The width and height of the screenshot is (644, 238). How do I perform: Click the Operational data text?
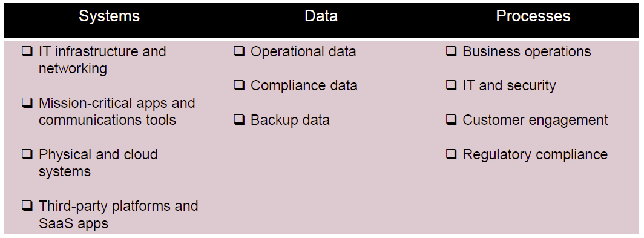pyautogui.click(x=303, y=52)
